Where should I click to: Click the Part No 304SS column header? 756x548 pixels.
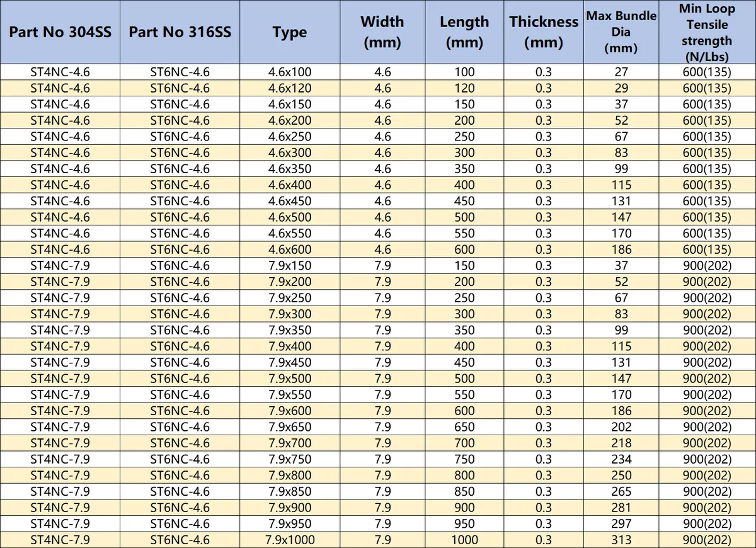[x=60, y=31]
